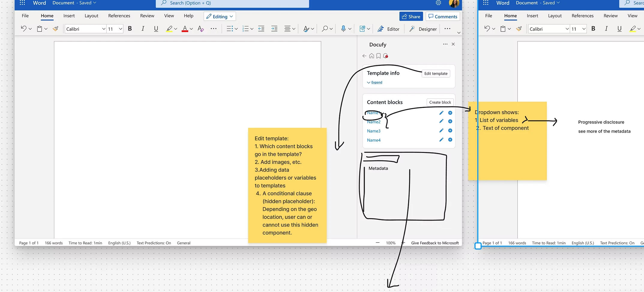
Task: Edit the Name2 block with pencil icon
Action: click(441, 121)
